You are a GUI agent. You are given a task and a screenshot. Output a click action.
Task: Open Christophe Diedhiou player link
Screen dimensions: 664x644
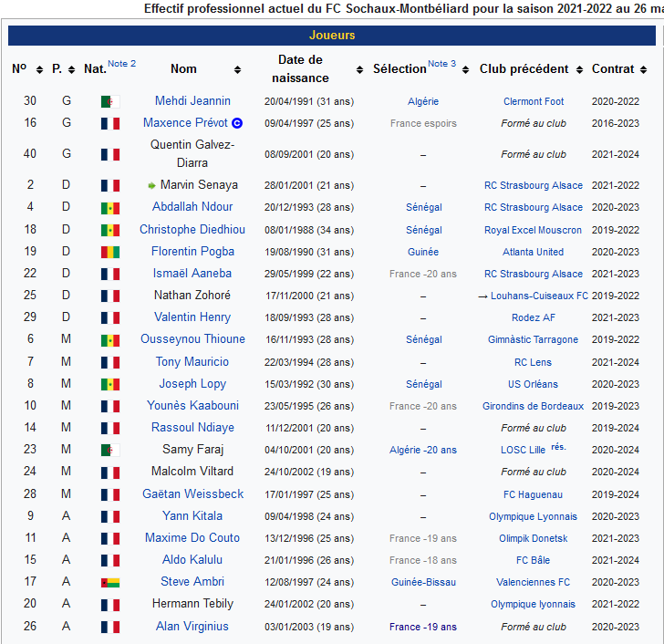click(192, 230)
